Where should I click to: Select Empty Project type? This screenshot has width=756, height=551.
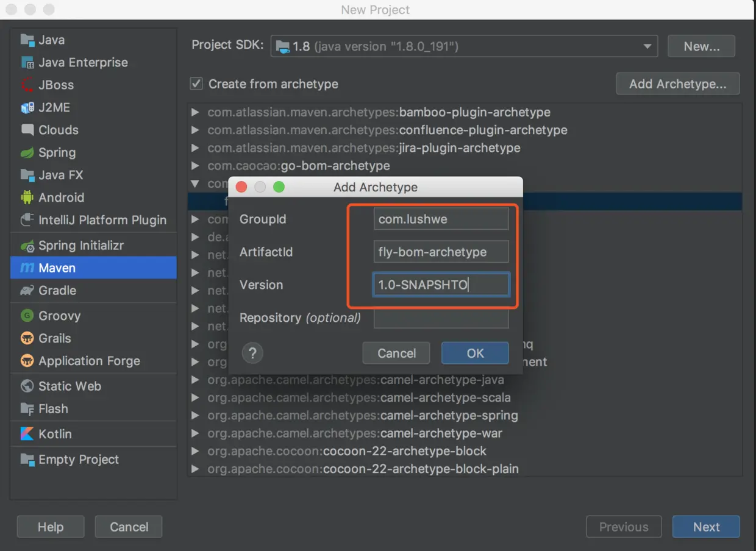coord(93,460)
